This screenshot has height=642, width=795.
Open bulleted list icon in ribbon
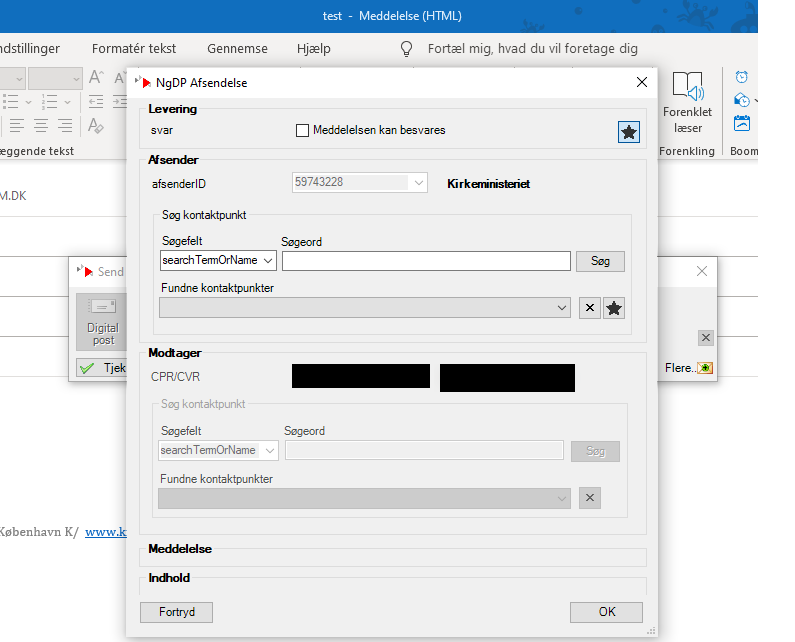pos(11,101)
